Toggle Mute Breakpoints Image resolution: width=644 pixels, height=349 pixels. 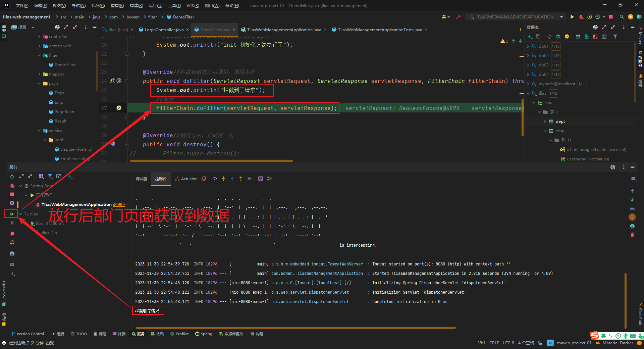(x=12, y=242)
